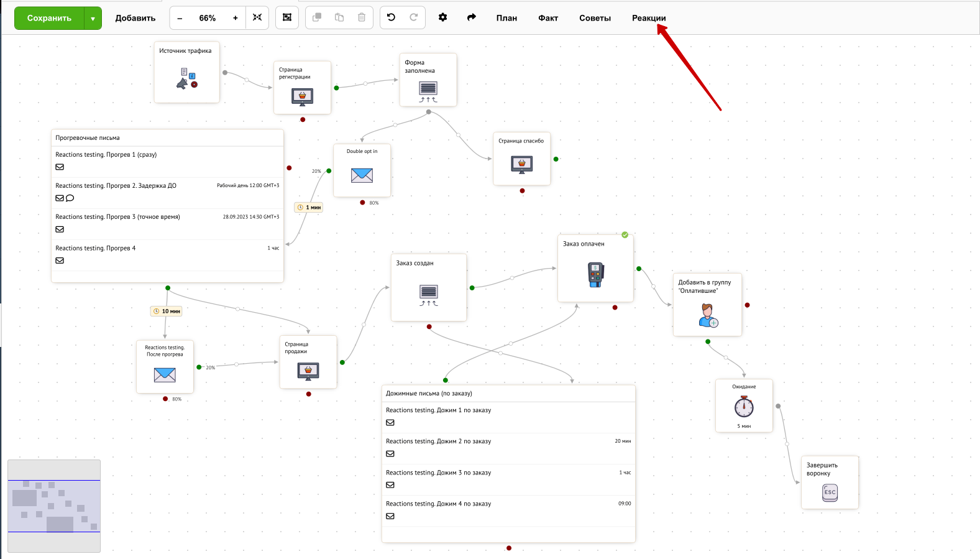Image resolution: width=980 pixels, height=559 pixels.
Task: Click the Рабочий день 12:00 GMT+3 label
Action: (x=248, y=185)
